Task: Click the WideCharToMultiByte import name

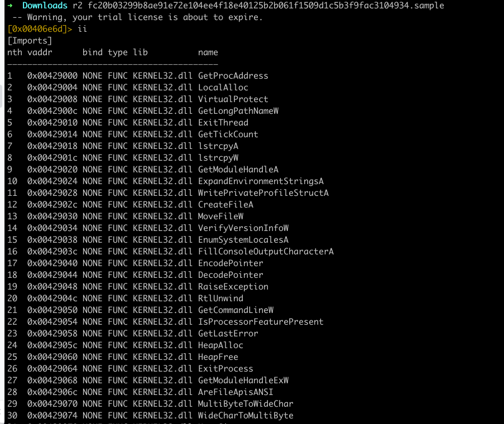Action: coord(246,416)
